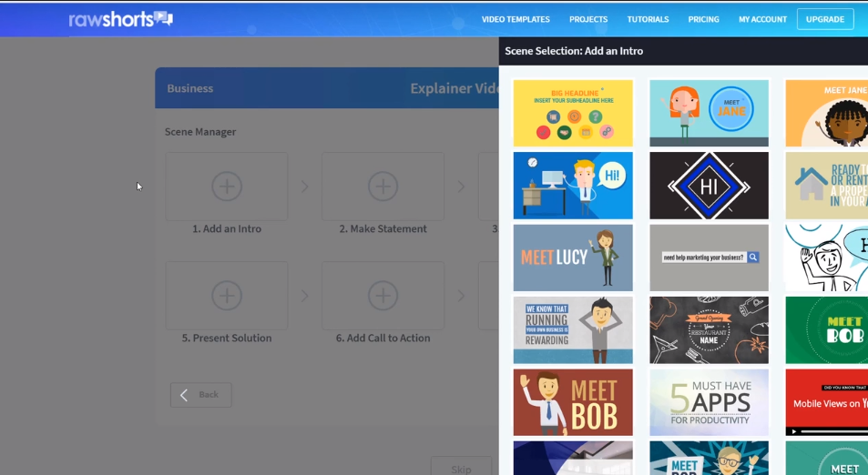The height and width of the screenshot is (475, 868).
Task: Select the Big Headline intro thumbnail
Action: point(573,114)
